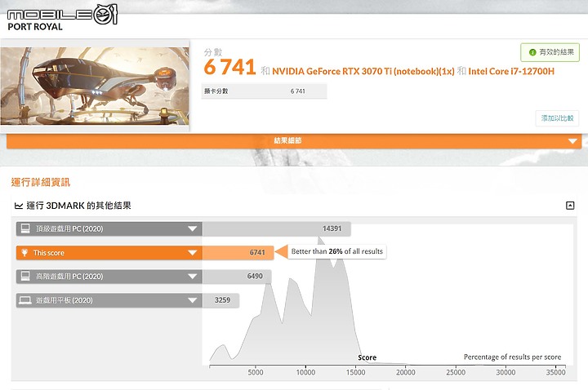Click the chart icon beside 運行 3DMARK 的其他結果
Screen dimensions: 588x390
(18, 206)
